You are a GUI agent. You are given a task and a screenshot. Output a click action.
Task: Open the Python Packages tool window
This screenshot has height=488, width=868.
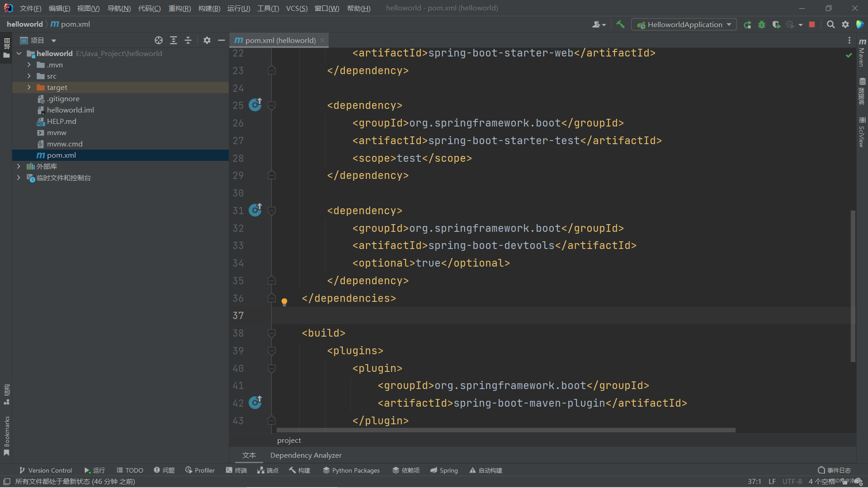pyautogui.click(x=351, y=470)
